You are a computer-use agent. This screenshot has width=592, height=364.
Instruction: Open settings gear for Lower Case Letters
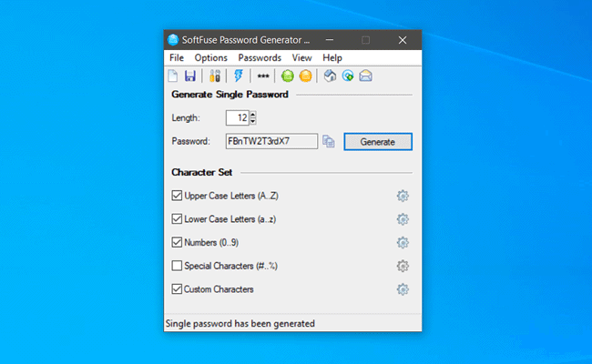403,219
